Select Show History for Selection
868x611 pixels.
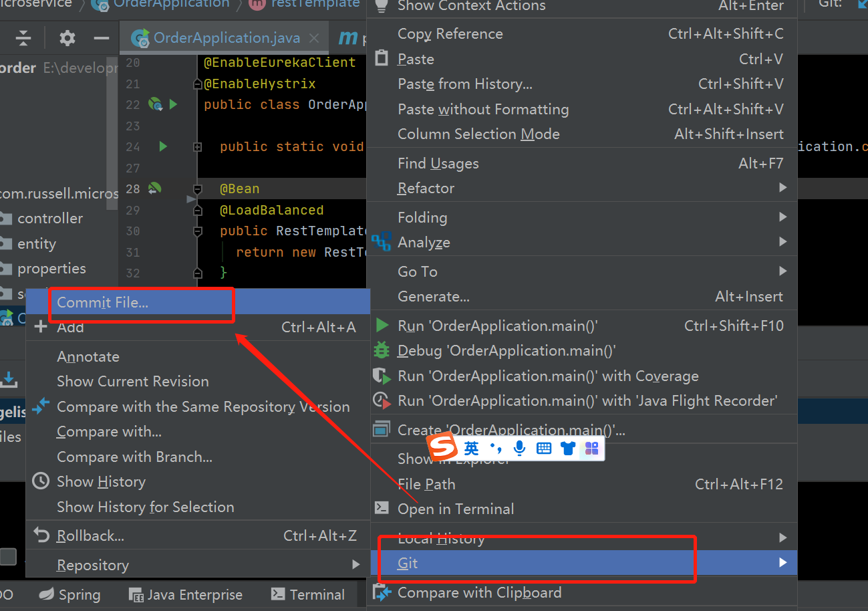tap(198, 507)
